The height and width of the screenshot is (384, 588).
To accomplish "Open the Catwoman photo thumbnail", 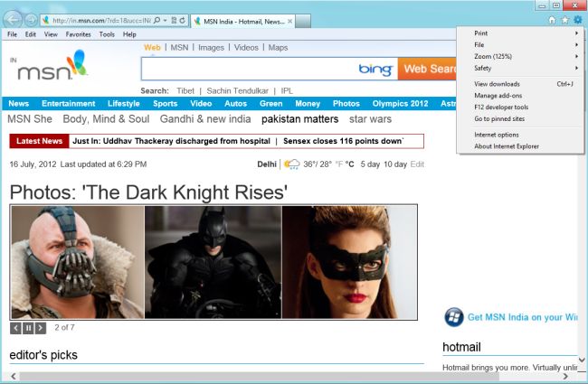I will coord(349,262).
